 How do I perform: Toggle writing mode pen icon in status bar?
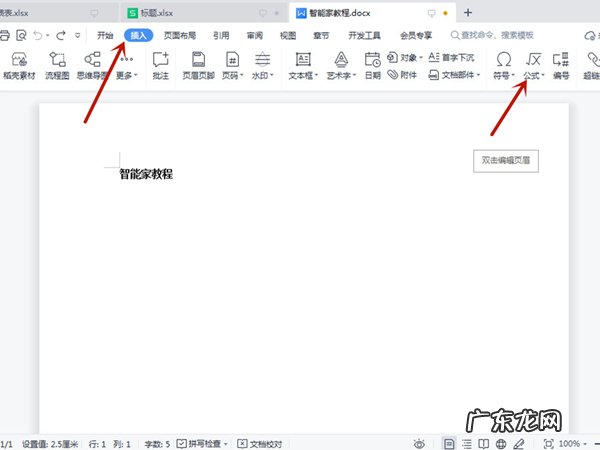tap(518, 444)
